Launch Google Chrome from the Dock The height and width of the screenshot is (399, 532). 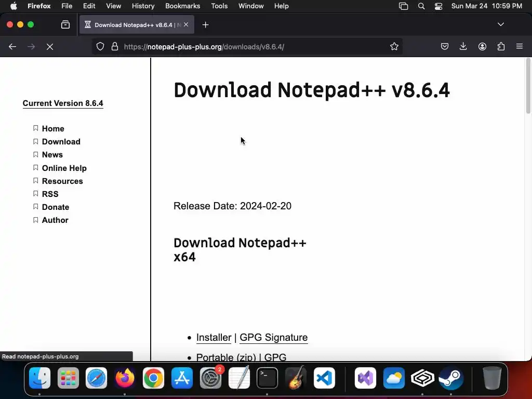point(153,378)
